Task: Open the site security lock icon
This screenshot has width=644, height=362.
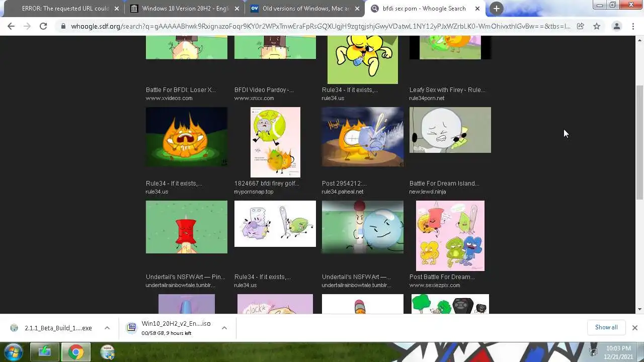Action: point(63,26)
